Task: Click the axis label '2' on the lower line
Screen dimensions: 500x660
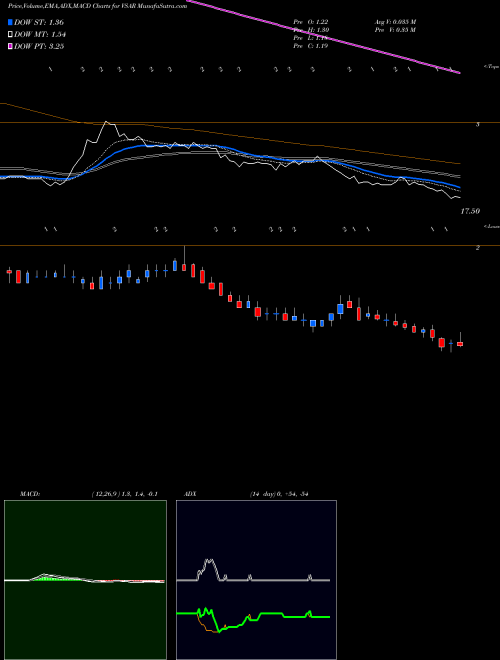Action: pyautogui.click(x=478, y=248)
